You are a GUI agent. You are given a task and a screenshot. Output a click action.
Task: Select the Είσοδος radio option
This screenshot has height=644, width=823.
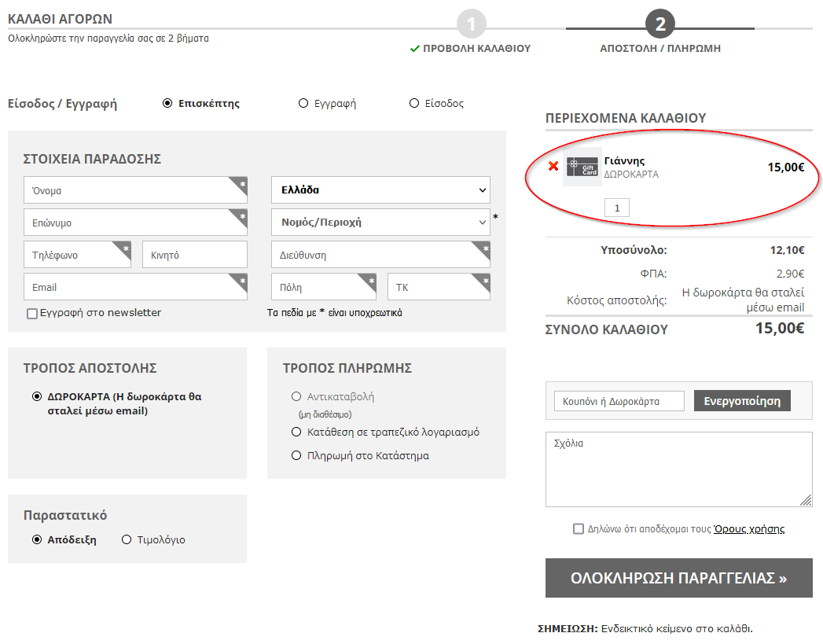[x=414, y=103]
